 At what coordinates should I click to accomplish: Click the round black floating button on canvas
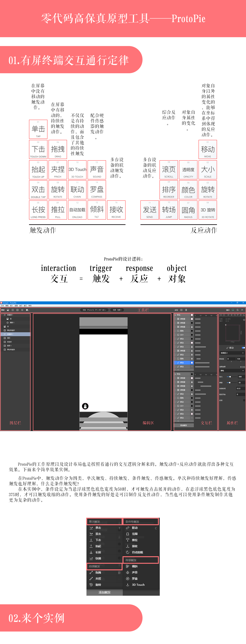[85, 406]
